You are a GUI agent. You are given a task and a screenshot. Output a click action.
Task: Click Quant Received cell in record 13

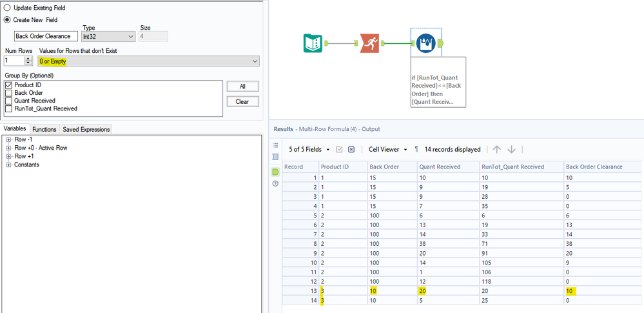pos(447,291)
